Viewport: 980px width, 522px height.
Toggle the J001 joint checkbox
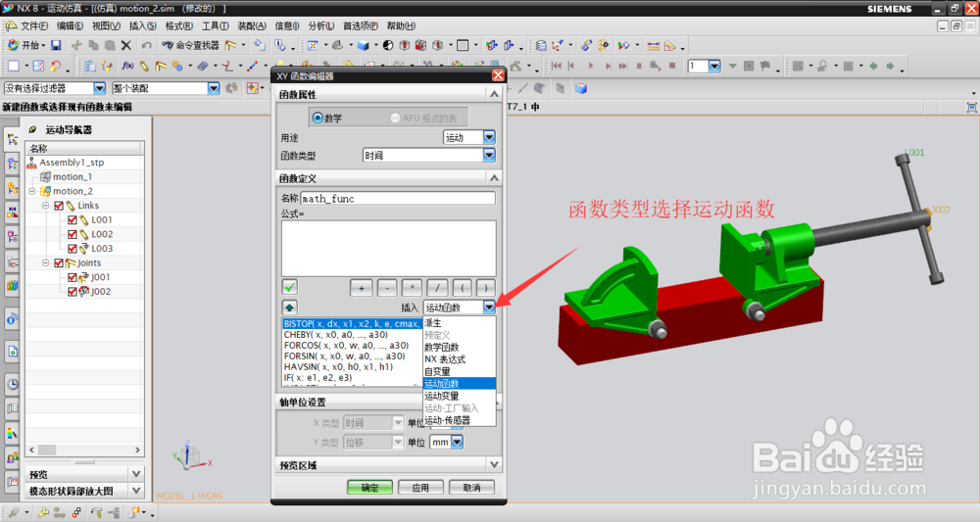click(x=73, y=277)
